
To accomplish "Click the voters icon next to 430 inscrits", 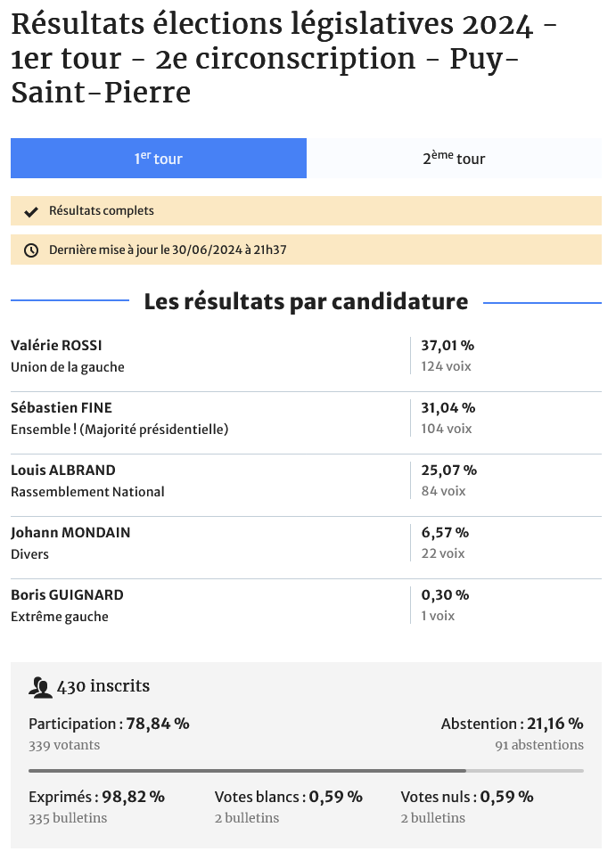I will pyautogui.click(x=40, y=687).
